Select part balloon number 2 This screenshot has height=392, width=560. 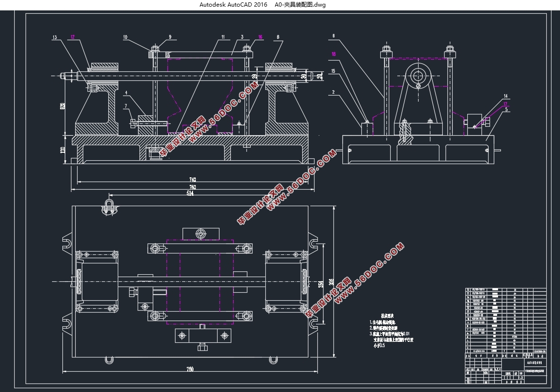(x=333, y=92)
